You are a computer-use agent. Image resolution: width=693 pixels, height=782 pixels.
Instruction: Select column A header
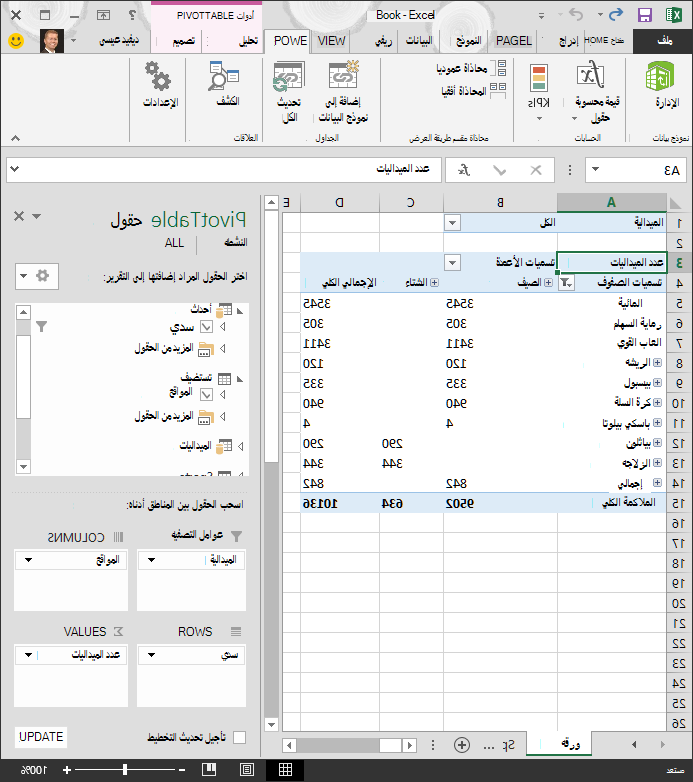click(x=611, y=202)
